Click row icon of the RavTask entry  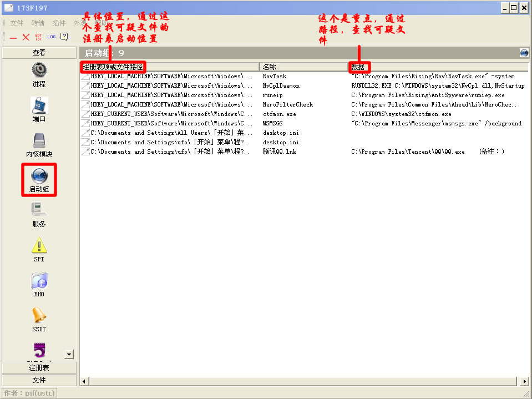click(85, 77)
